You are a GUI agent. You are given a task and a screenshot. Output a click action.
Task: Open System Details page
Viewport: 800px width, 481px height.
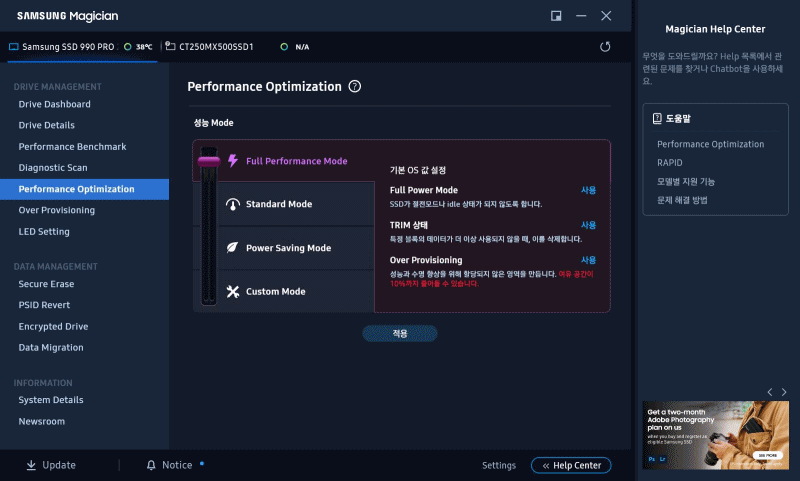(x=51, y=400)
